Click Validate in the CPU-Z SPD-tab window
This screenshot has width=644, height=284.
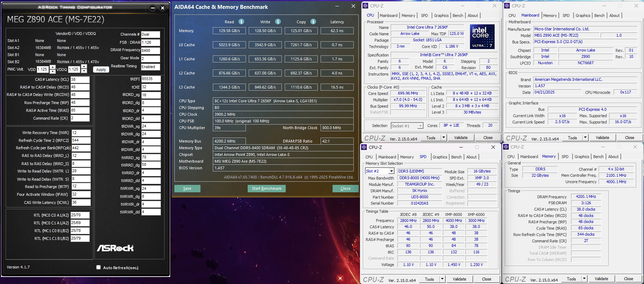click(459, 279)
